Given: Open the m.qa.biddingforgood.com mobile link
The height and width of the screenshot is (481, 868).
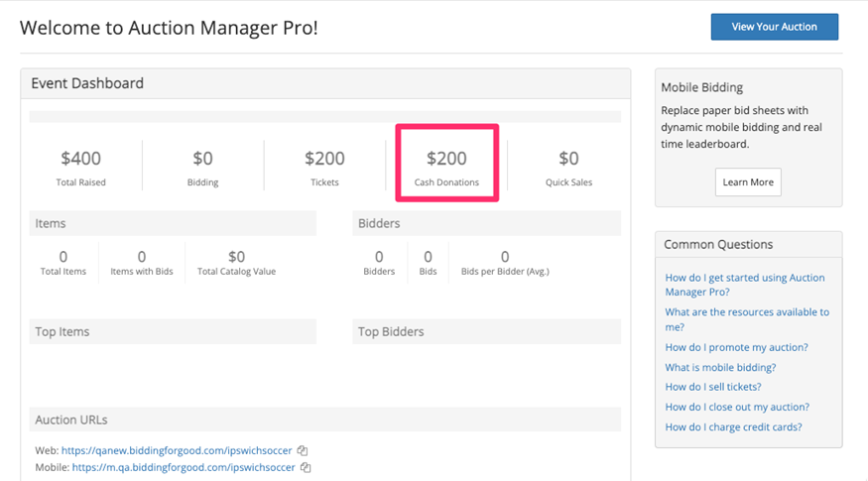Looking at the screenshot, I should tap(184, 468).
